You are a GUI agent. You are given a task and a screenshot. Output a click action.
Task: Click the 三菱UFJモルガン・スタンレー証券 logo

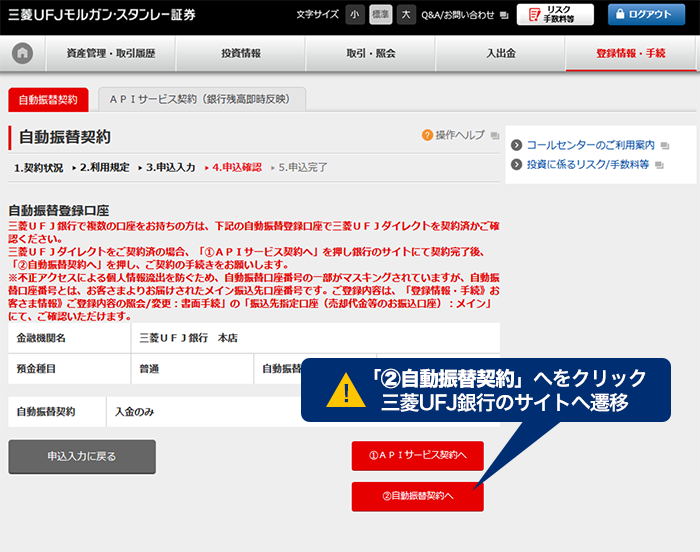pos(102,15)
